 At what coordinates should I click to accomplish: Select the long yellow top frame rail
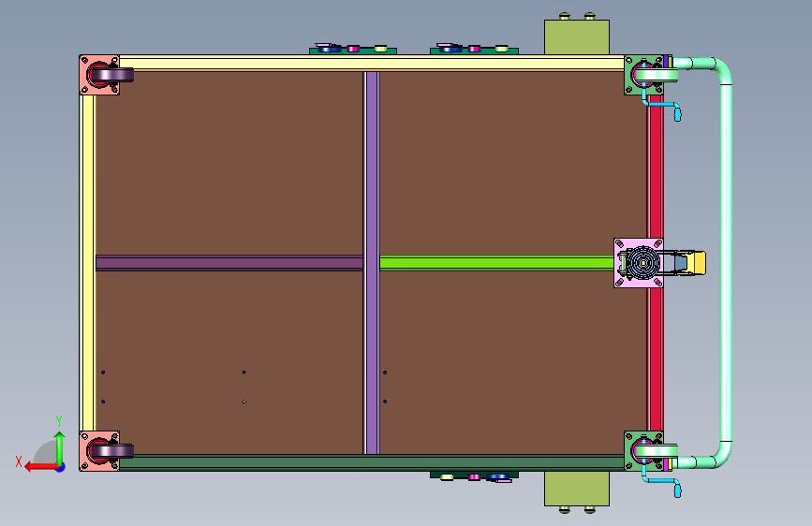click(371, 63)
